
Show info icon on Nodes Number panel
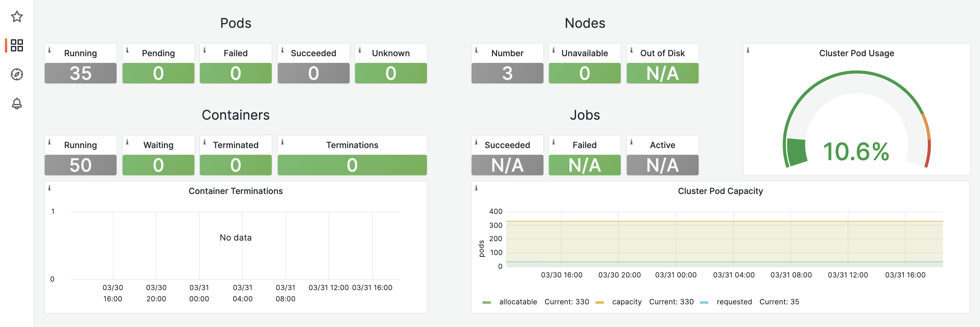coord(476,50)
